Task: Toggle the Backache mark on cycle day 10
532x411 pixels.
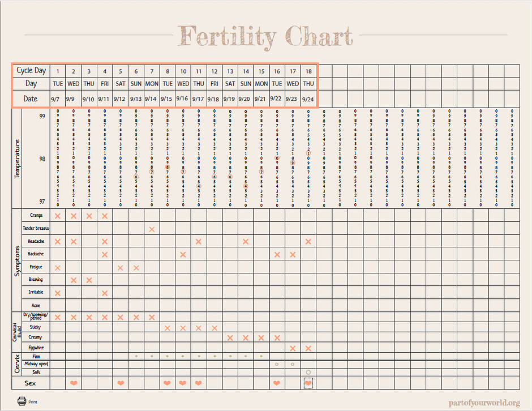Action: (183, 255)
